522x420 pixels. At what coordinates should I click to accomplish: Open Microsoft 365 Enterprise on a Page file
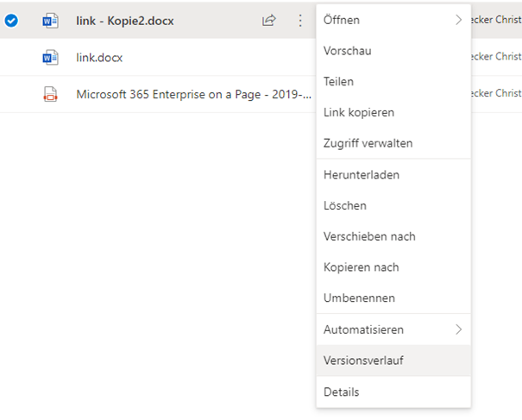194,94
